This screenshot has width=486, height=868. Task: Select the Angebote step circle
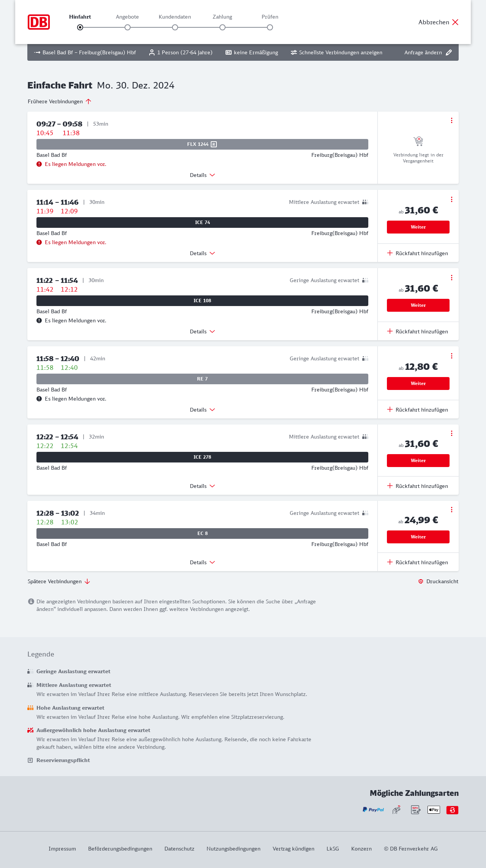pos(128,27)
